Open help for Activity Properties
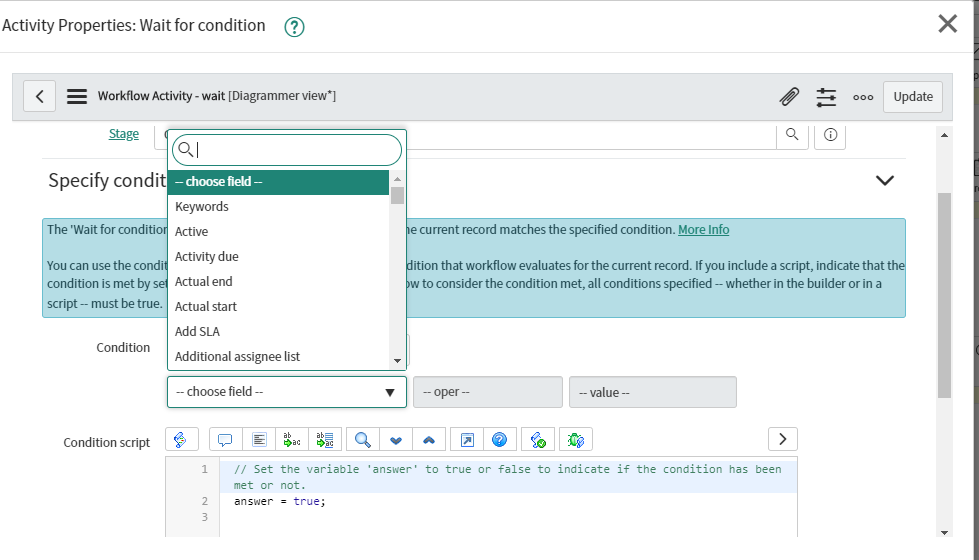This screenshot has height=560, width=979. [294, 27]
